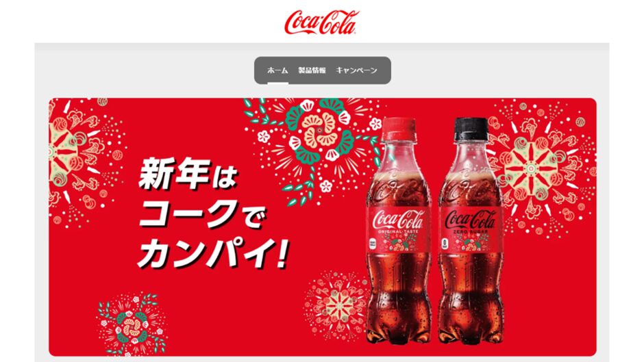
Task: Click the red cap on Original bottle
Action: click(x=399, y=129)
